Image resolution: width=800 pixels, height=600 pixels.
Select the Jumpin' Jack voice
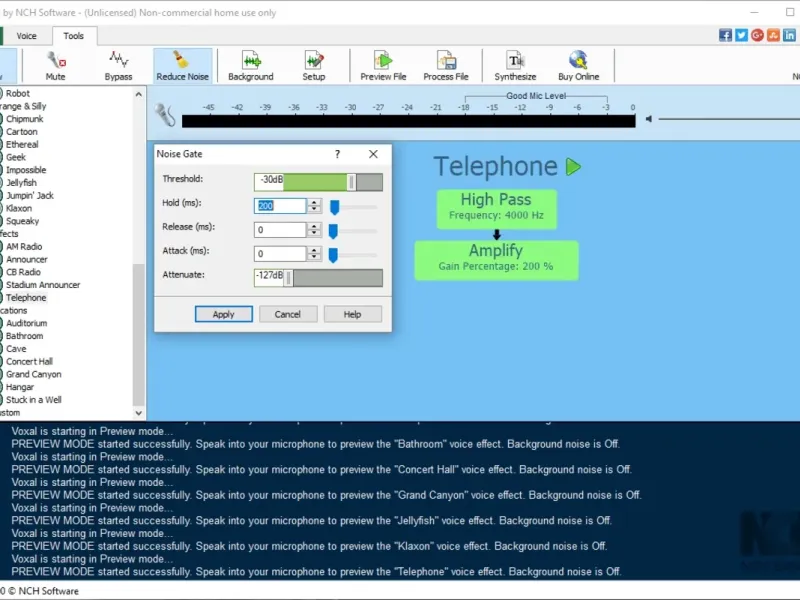click(x=30, y=195)
